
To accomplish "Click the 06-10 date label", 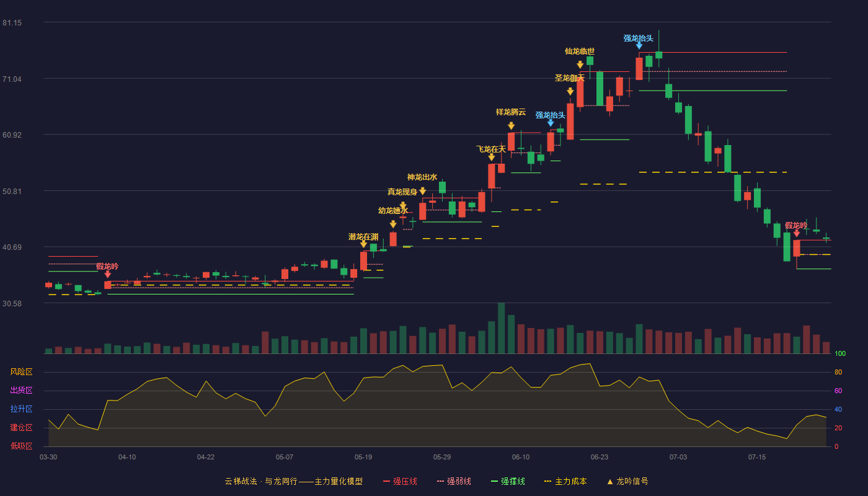I will (521, 457).
